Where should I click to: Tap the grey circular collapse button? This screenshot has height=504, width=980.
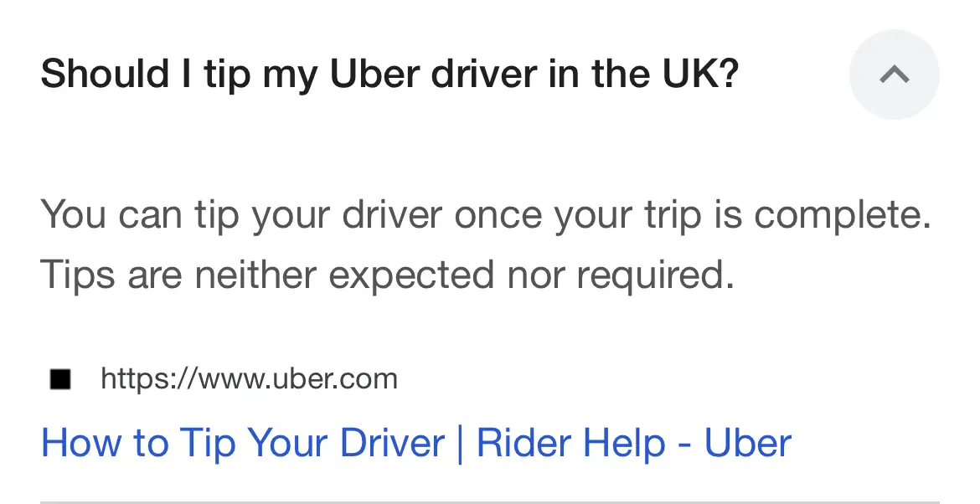click(x=895, y=75)
